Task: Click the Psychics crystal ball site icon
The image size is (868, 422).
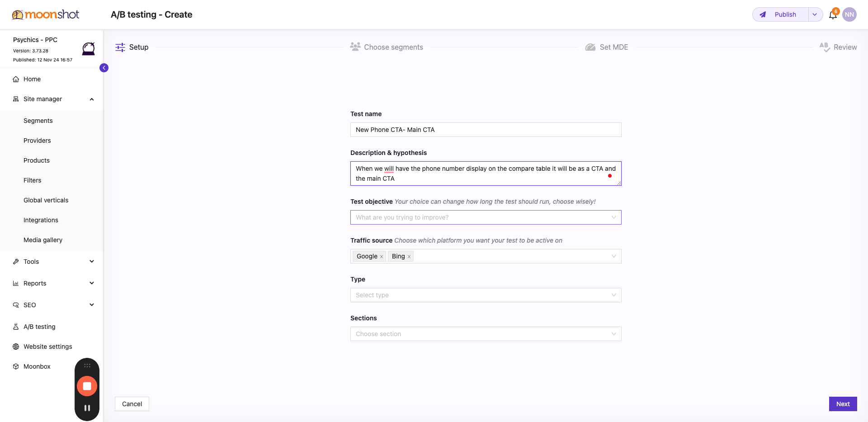Action: point(89,49)
